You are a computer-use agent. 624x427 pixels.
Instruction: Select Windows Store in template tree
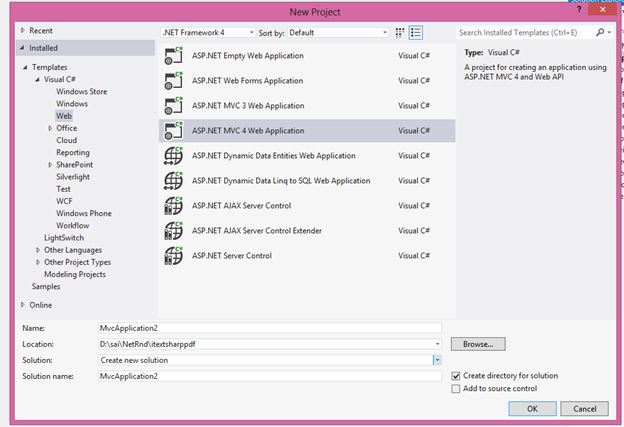coord(82,92)
